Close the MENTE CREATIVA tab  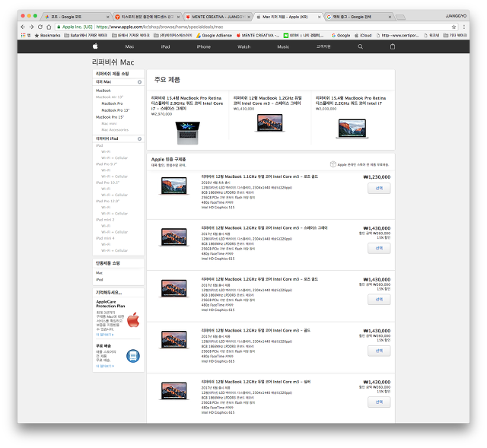(x=249, y=17)
